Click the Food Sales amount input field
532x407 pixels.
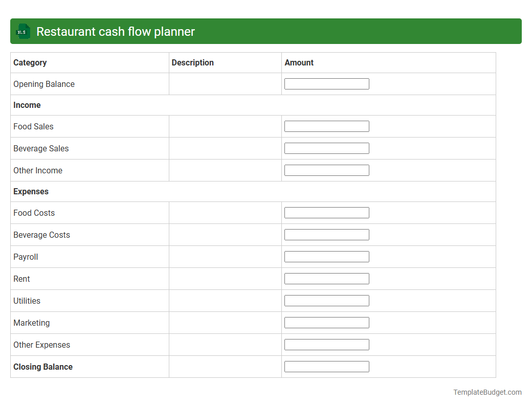pyautogui.click(x=326, y=126)
